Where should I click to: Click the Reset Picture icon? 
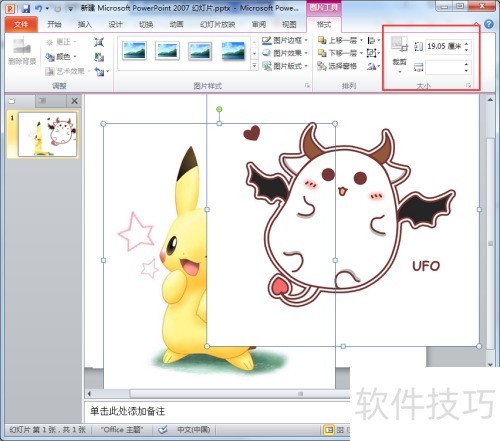click(99, 71)
